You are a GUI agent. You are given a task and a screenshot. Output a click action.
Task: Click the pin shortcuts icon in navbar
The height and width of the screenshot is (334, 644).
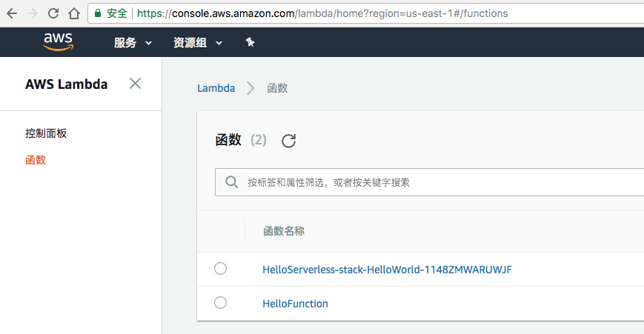pos(250,42)
